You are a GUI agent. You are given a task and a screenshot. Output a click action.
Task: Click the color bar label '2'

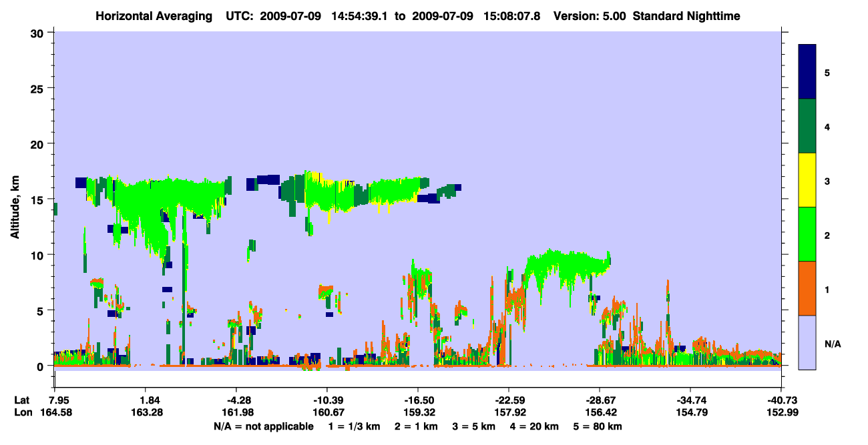(827, 235)
